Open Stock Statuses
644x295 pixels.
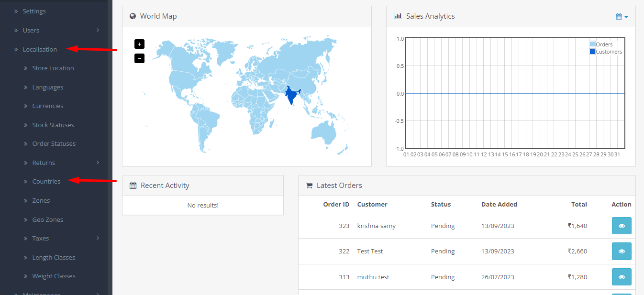(x=53, y=125)
